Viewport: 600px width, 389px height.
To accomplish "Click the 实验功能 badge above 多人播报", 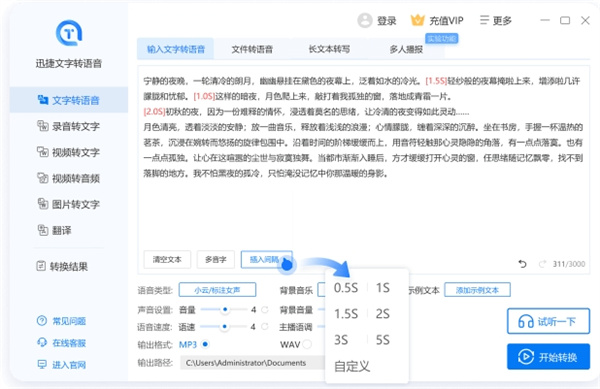I will 442,39.
